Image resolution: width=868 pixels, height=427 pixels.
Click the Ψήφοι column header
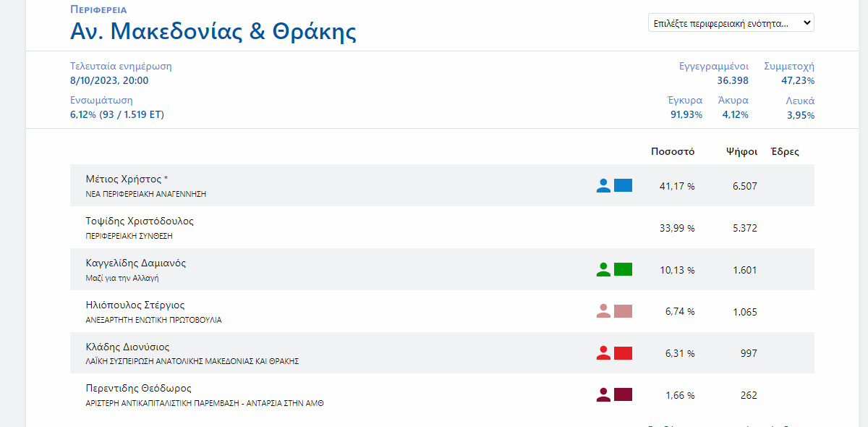coord(741,151)
